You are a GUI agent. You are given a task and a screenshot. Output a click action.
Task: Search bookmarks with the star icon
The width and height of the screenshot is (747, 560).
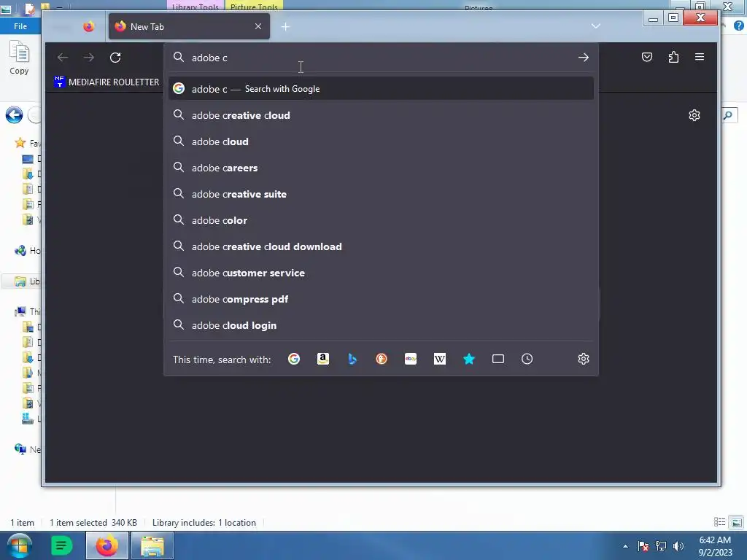469,359
